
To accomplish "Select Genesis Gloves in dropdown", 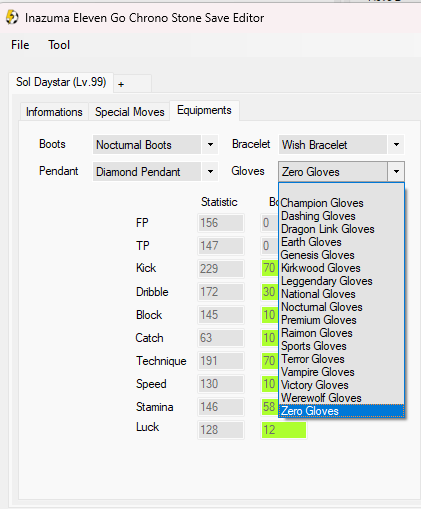I will pyautogui.click(x=341, y=255).
